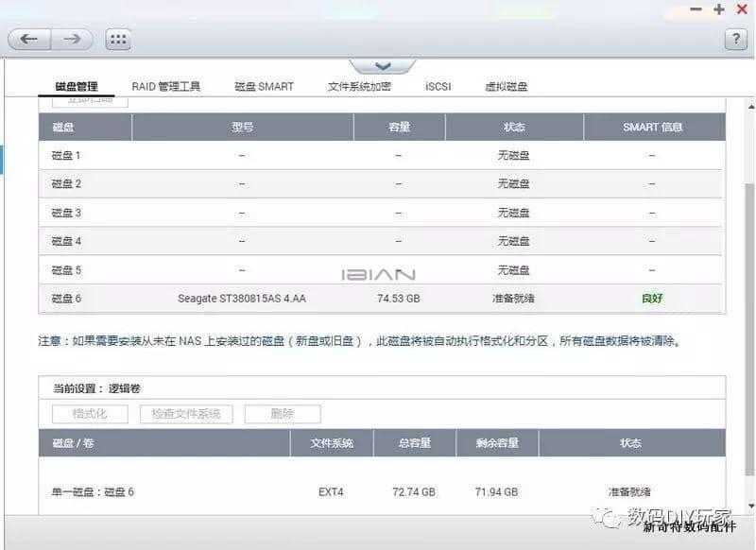756x550 pixels.
Task: Minimize the window using the dash icon
Action: (x=696, y=9)
